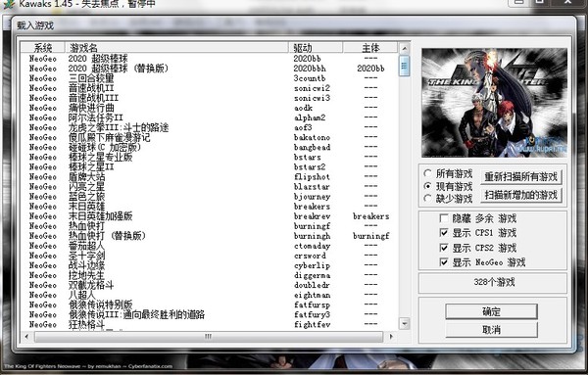
Task: Select game row 棒球之星II
Action: [x=209, y=166]
